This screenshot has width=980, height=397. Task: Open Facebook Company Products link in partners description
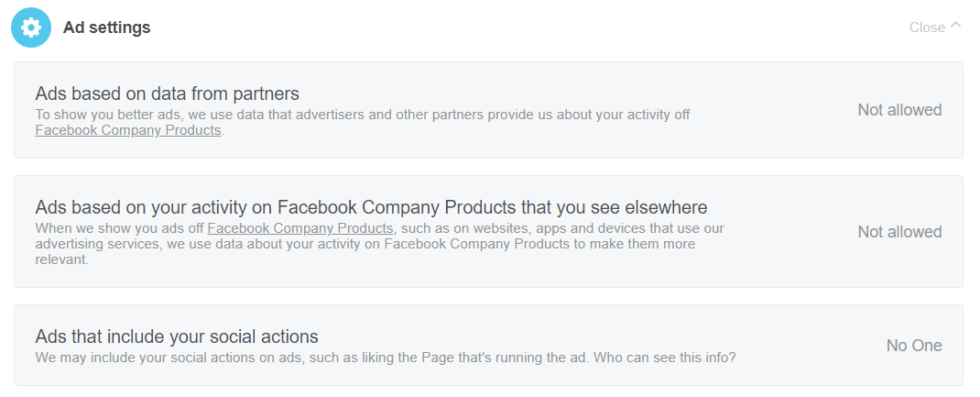[128, 130]
